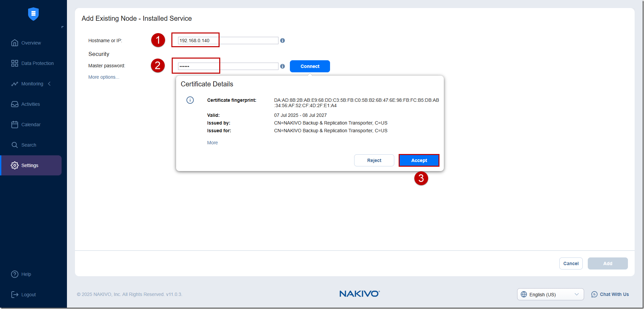Viewport: 644px width, 309px height.
Task: Click the copyright version text v11.0.3
Action: click(130, 294)
